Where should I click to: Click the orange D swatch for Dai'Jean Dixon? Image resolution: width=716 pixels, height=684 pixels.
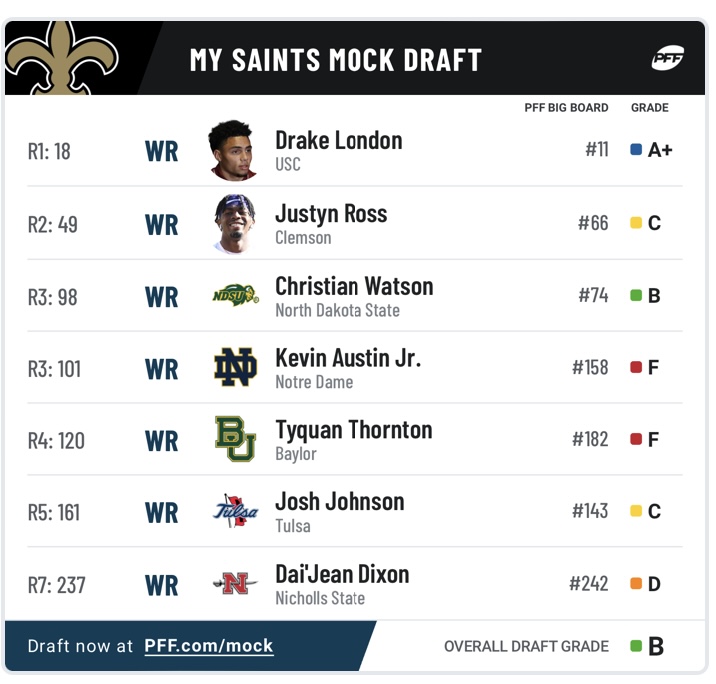[636, 584]
